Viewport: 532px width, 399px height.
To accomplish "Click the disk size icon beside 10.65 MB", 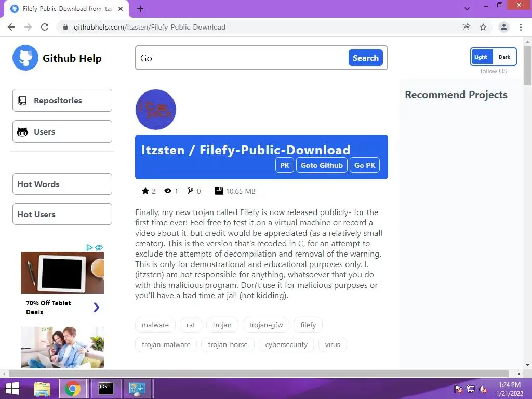I will [219, 191].
